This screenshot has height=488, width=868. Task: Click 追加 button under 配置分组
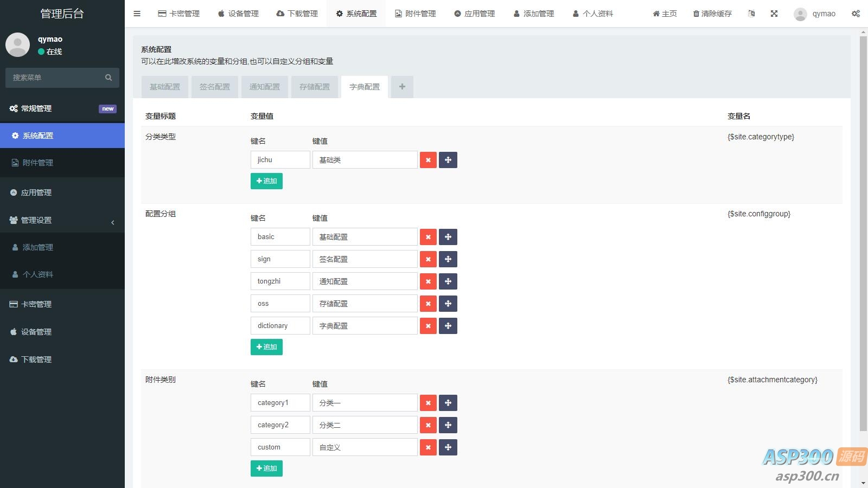click(266, 347)
